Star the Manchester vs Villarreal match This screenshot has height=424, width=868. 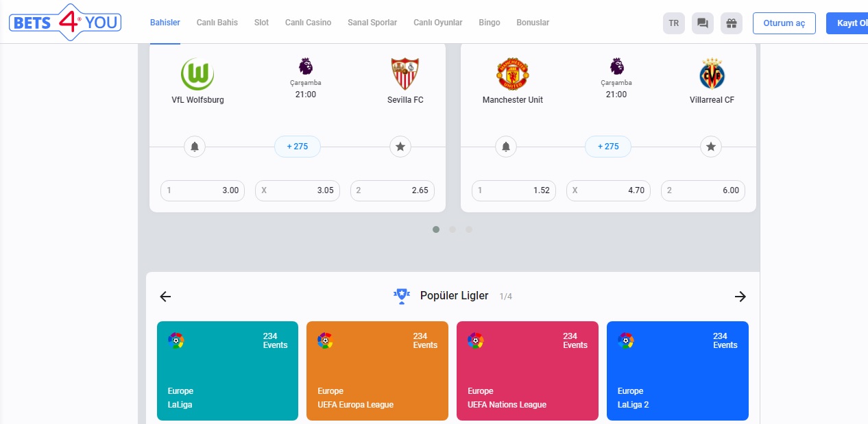pos(711,147)
